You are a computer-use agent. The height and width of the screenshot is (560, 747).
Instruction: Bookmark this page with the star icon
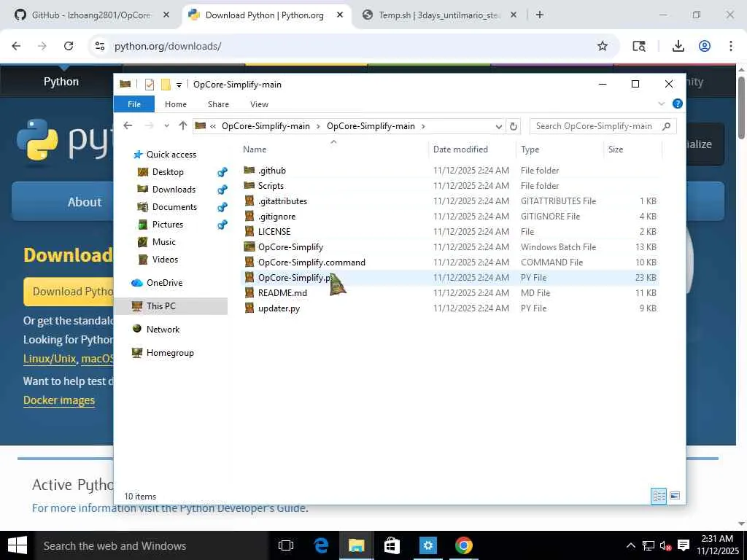602,46
